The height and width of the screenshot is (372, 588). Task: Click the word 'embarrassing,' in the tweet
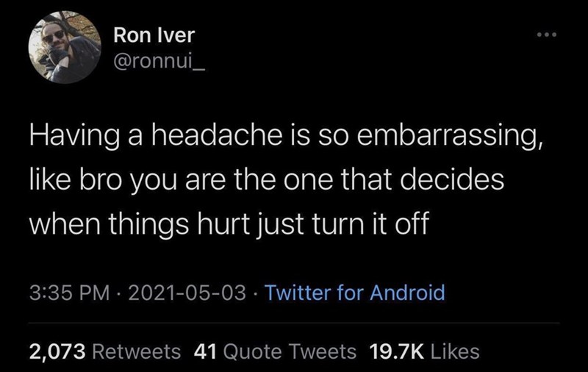pyautogui.click(x=449, y=137)
